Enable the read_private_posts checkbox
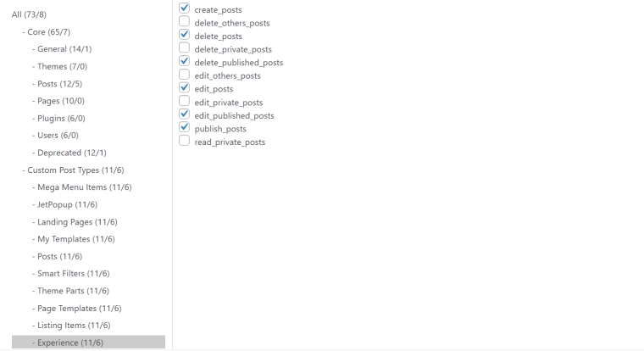644x351 pixels. 184,141
